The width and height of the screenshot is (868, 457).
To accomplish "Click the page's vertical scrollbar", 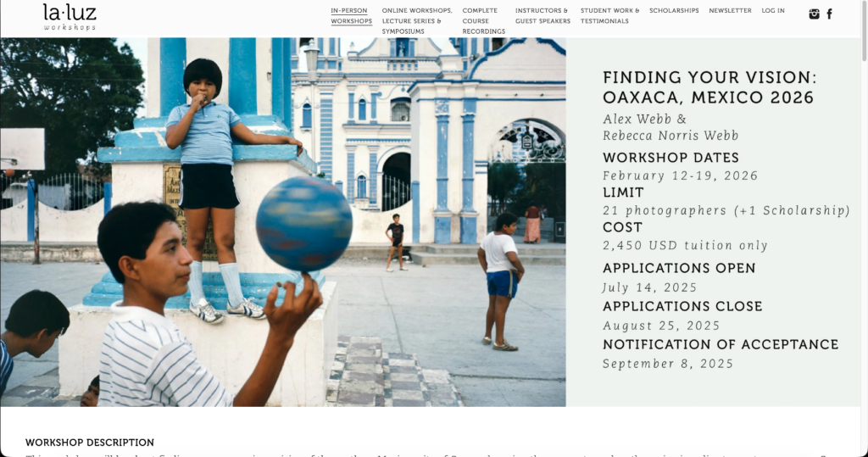I will click(x=864, y=228).
